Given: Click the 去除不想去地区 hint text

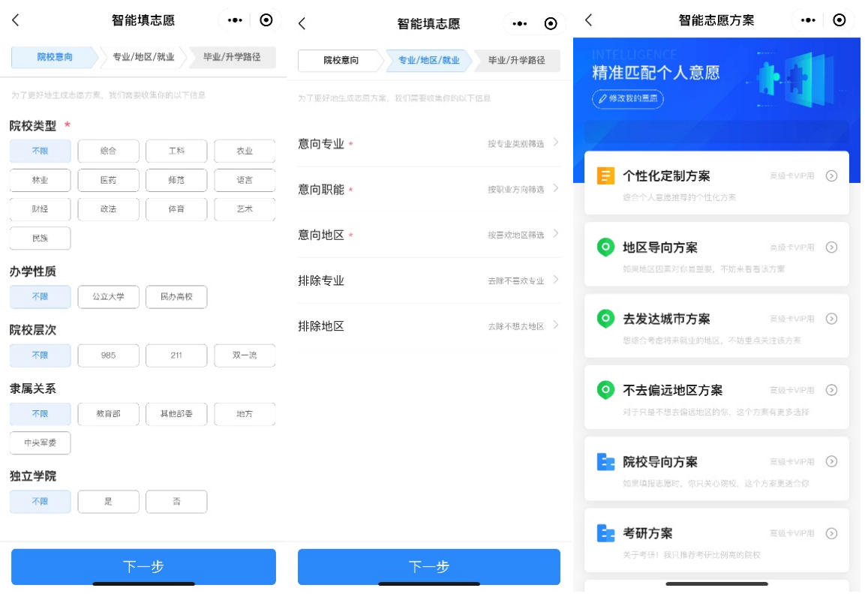Looking at the screenshot, I should (x=516, y=326).
